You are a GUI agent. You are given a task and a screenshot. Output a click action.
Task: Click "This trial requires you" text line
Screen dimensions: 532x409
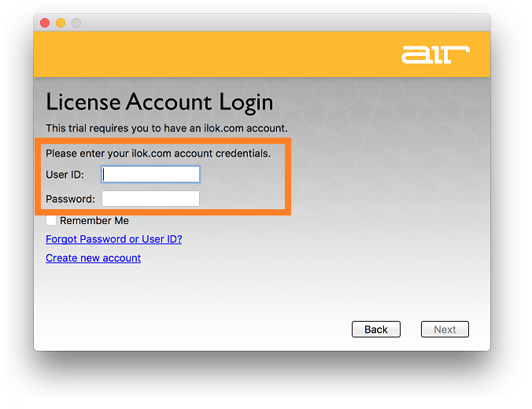[x=167, y=128]
